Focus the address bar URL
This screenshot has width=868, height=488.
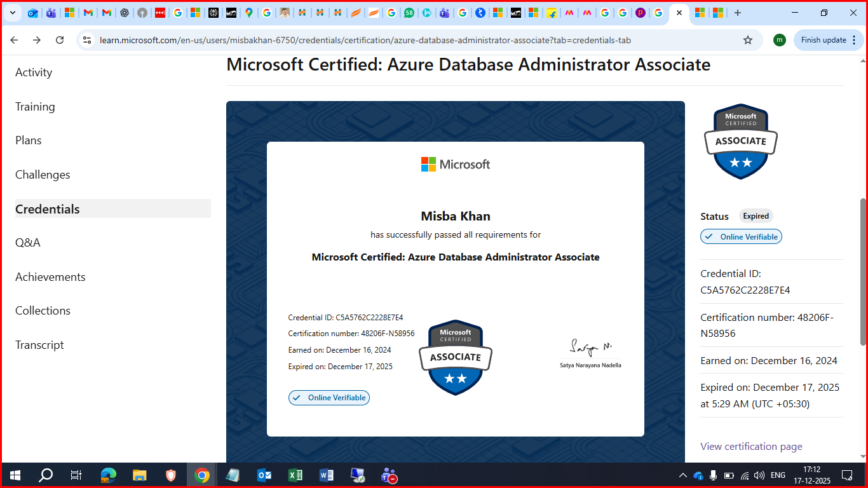coord(365,40)
